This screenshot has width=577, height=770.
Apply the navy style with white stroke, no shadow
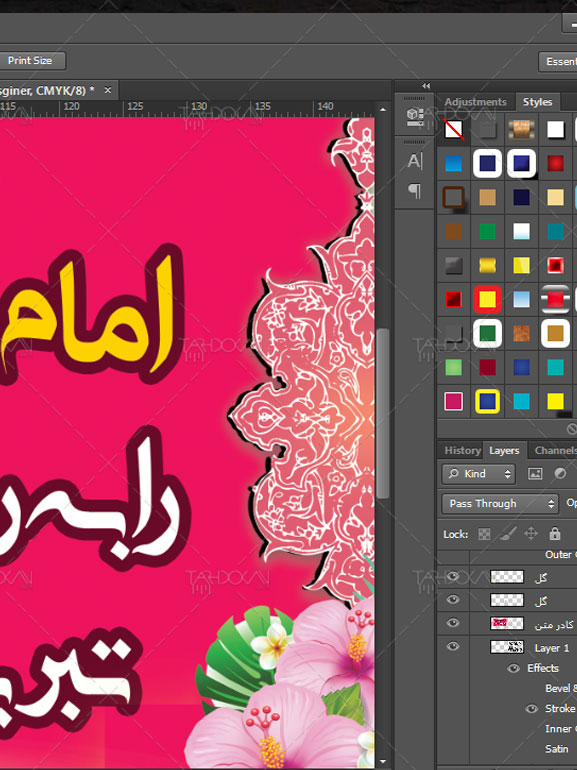(x=487, y=163)
